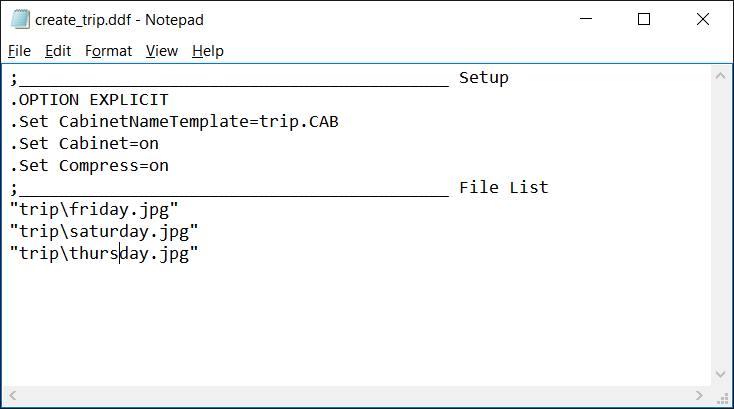Click on the "trip\saturday.jpg" line
Screen dimensions: 734x409
(x=104, y=232)
